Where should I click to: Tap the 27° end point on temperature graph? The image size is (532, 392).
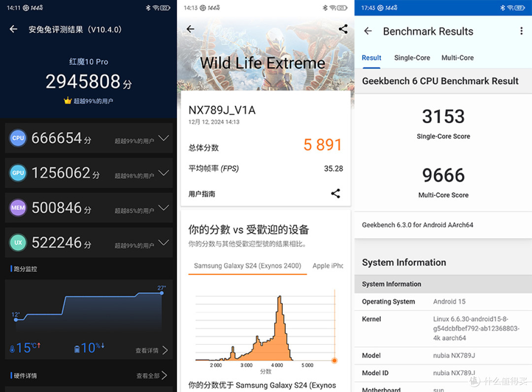pos(162,293)
